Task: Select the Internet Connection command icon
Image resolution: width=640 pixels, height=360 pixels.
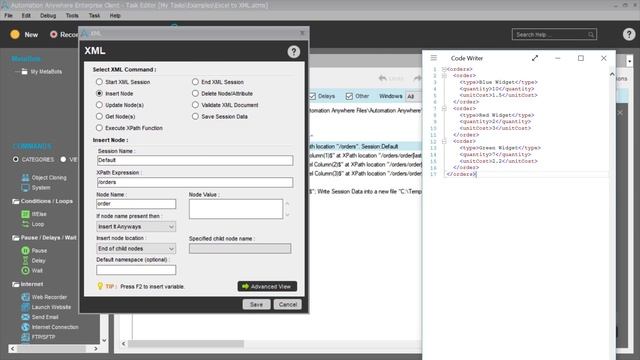Action: (25, 327)
